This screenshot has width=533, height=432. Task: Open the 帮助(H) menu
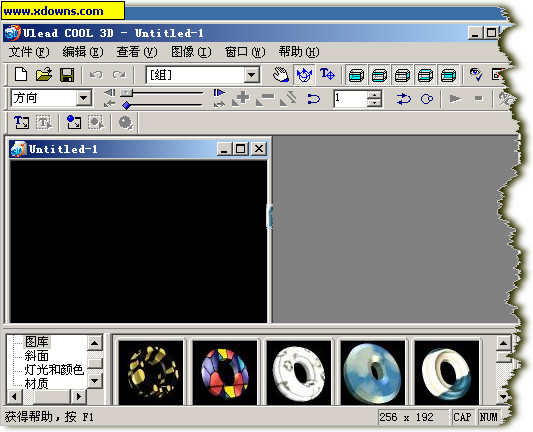[x=299, y=52]
